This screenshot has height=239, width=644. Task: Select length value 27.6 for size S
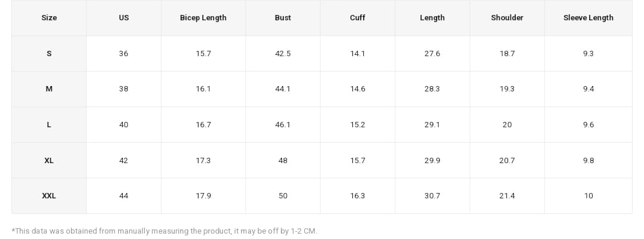pyautogui.click(x=432, y=54)
